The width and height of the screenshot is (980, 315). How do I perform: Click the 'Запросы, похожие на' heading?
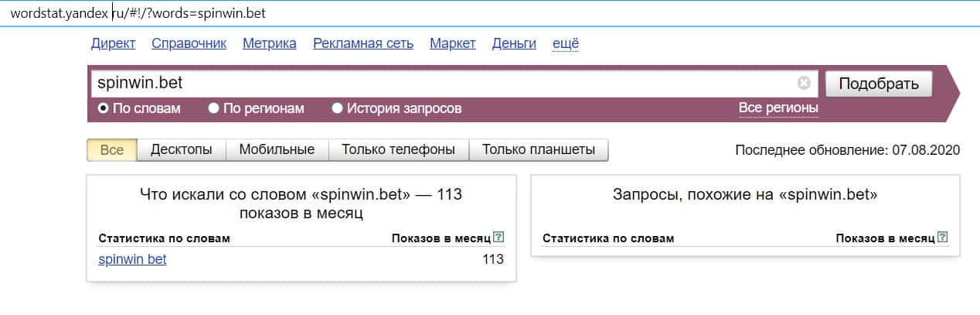(745, 195)
